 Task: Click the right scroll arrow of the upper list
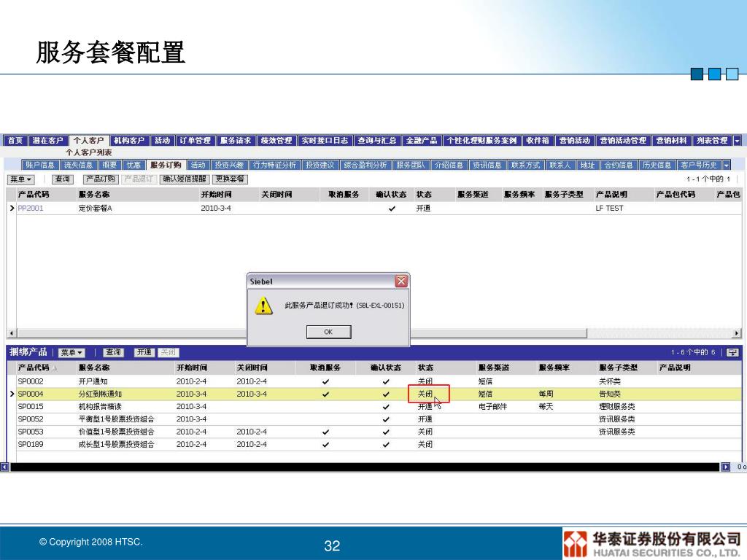click(737, 333)
